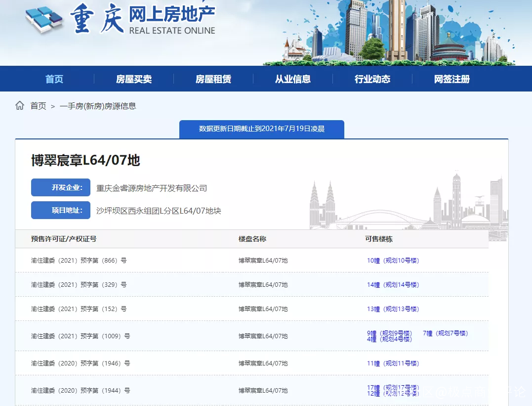Open building link 10幢（规划10号楼）
The width and height of the screenshot is (532, 406).
pyautogui.click(x=393, y=260)
